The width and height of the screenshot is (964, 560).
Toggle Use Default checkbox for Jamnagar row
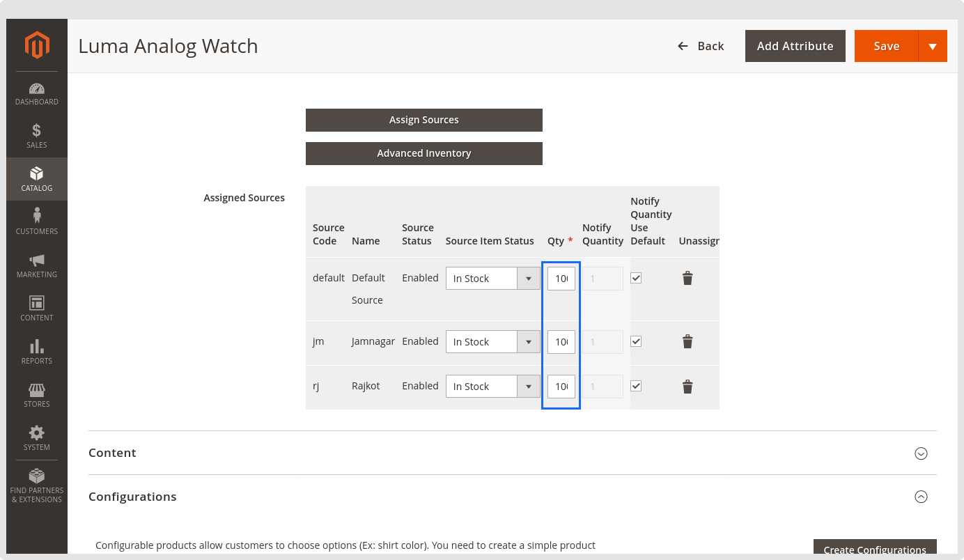point(636,341)
